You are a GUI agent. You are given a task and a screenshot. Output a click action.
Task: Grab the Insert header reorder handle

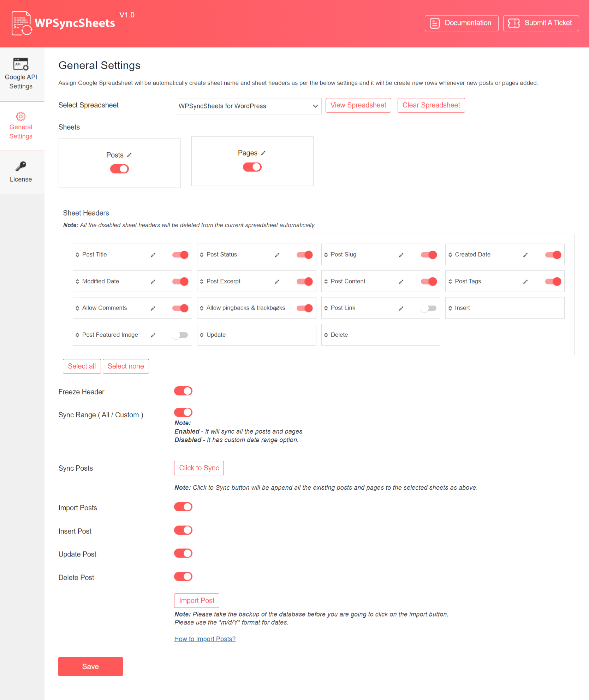[450, 308]
